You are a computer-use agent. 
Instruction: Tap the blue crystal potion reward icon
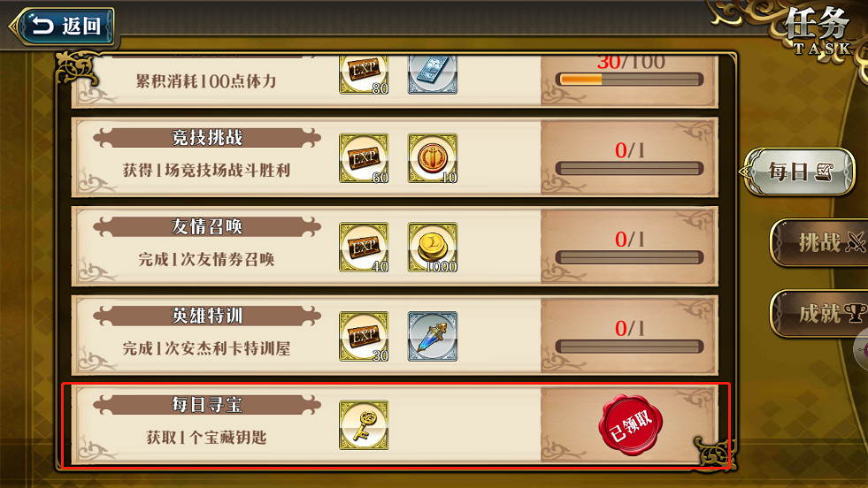[x=433, y=337]
